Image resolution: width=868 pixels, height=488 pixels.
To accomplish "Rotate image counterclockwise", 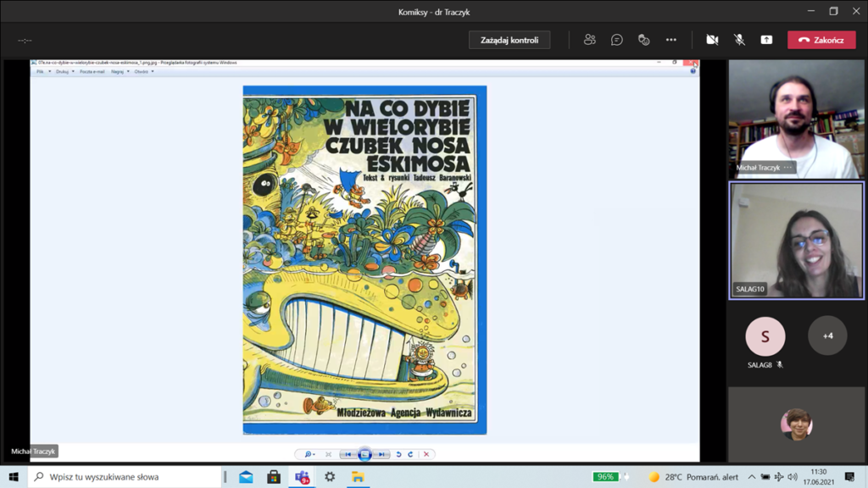I will (x=398, y=454).
